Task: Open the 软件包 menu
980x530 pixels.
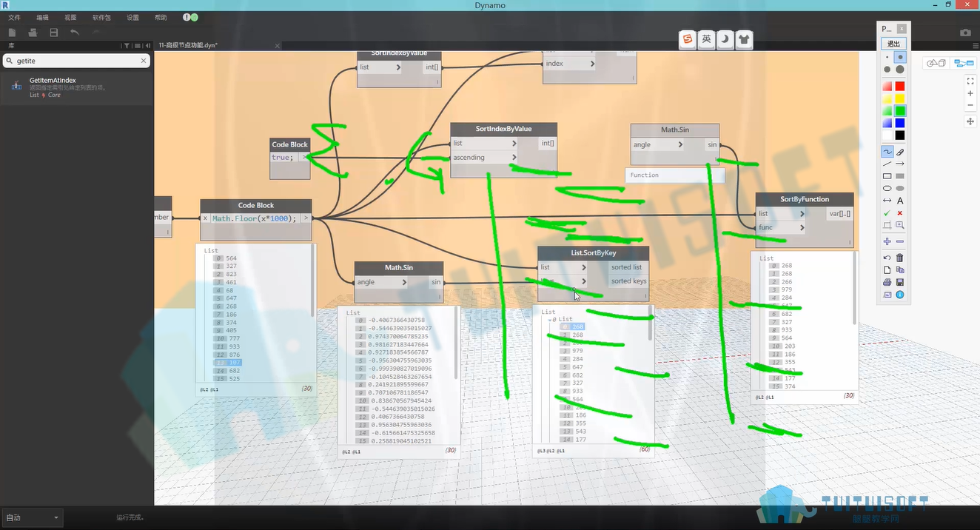Action: 101,17
